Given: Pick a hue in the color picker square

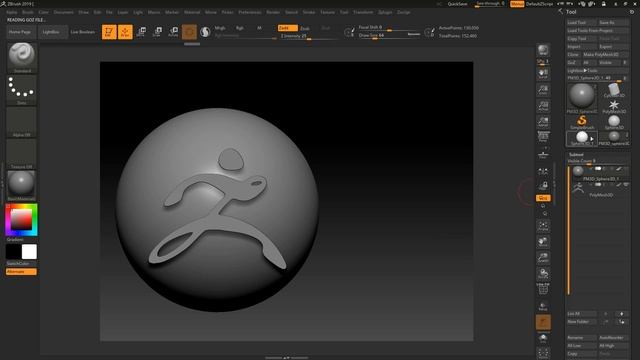Looking at the screenshot, I should (x=21, y=220).
